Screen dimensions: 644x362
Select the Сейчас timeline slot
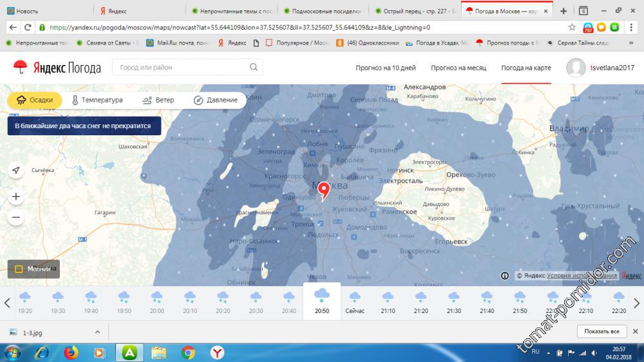[x=355, y=303]
